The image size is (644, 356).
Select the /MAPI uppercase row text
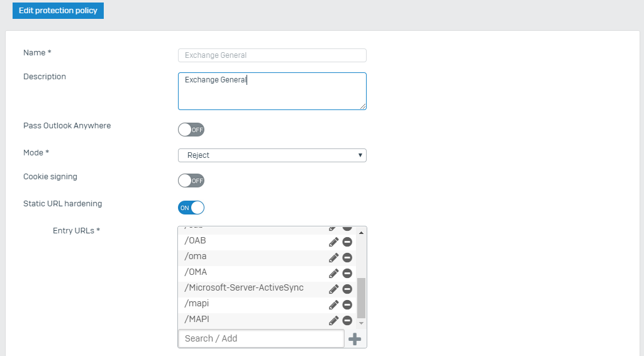197,319
